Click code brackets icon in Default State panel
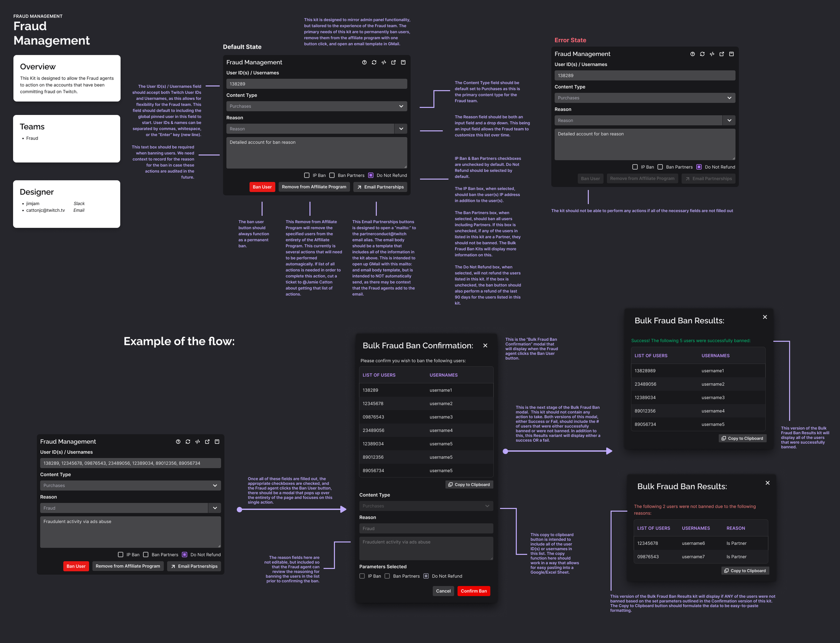This screenshot has width=840, height=643. coord(384,63)
